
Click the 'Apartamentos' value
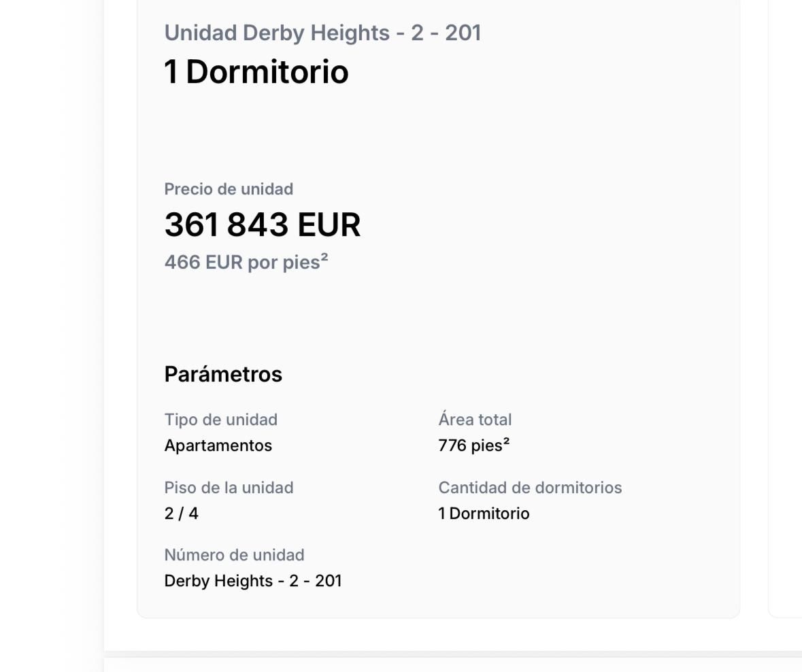(218, 446)
